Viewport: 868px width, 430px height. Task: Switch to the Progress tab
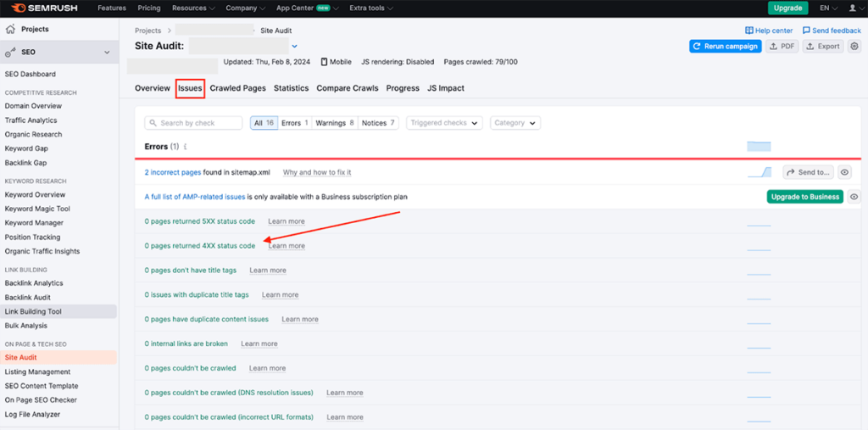click(x=403, y=88)
